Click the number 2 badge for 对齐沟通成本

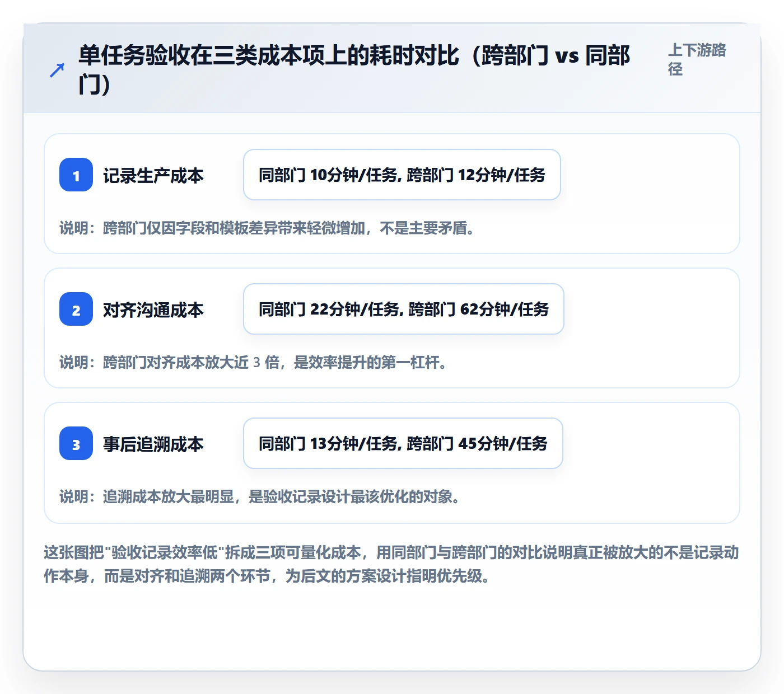click(76, 309)
